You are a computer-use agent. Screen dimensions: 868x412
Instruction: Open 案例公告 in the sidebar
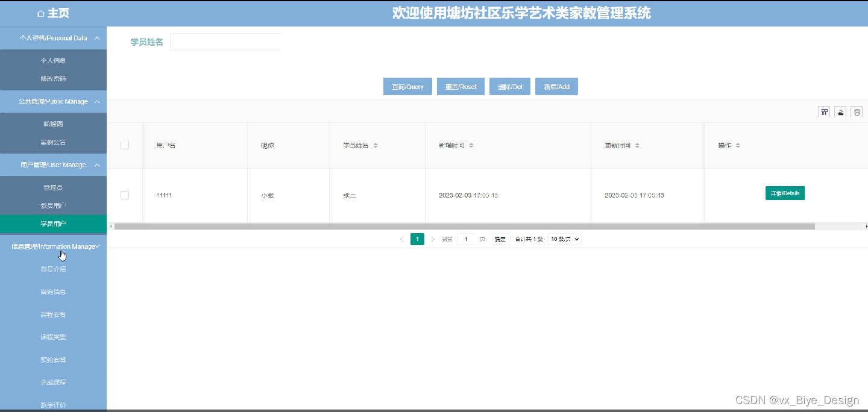point(53,143)
